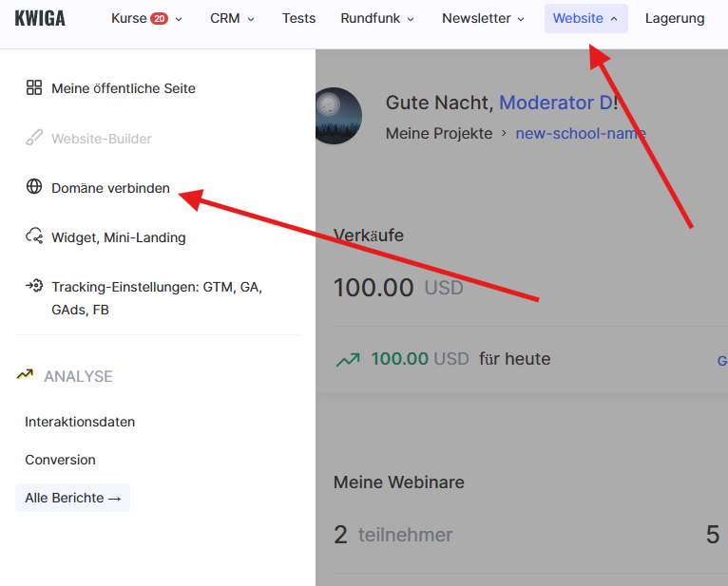Click the KWIGA logo

40,18
